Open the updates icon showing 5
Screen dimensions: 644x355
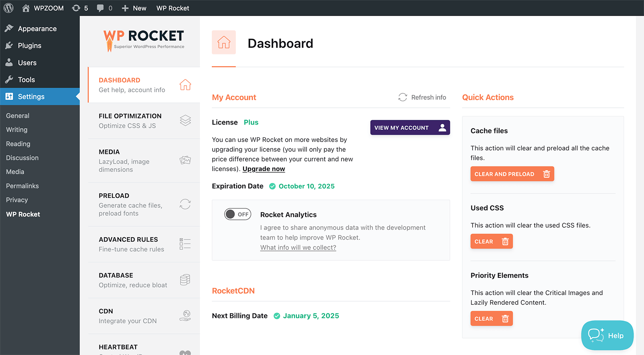point(76,8)
